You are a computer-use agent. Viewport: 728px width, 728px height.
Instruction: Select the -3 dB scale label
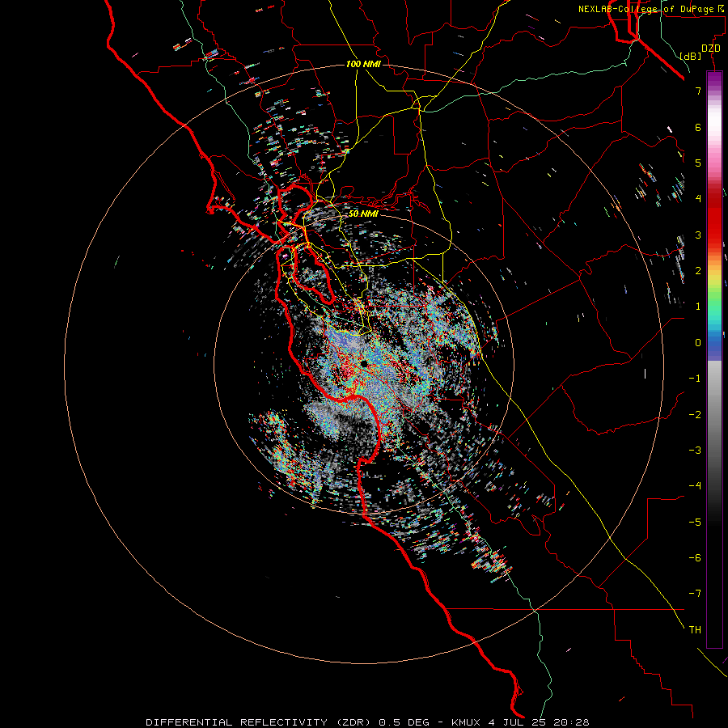pyautogui.click(x=695, y=451)
